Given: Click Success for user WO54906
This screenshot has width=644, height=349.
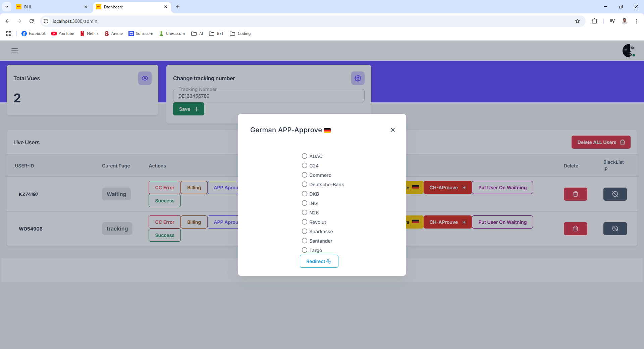Looking at the screenshot, I should (x=165, y=235).
